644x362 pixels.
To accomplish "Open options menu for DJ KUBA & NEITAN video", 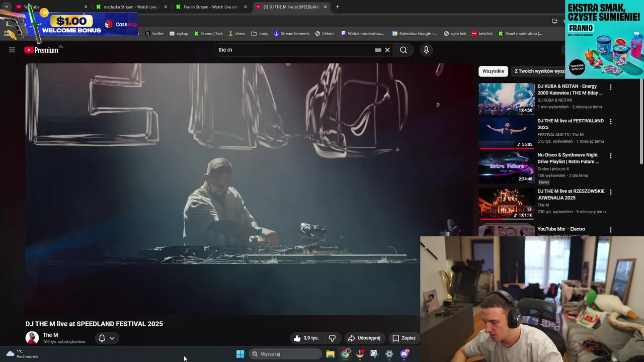I will click(611, 87).
